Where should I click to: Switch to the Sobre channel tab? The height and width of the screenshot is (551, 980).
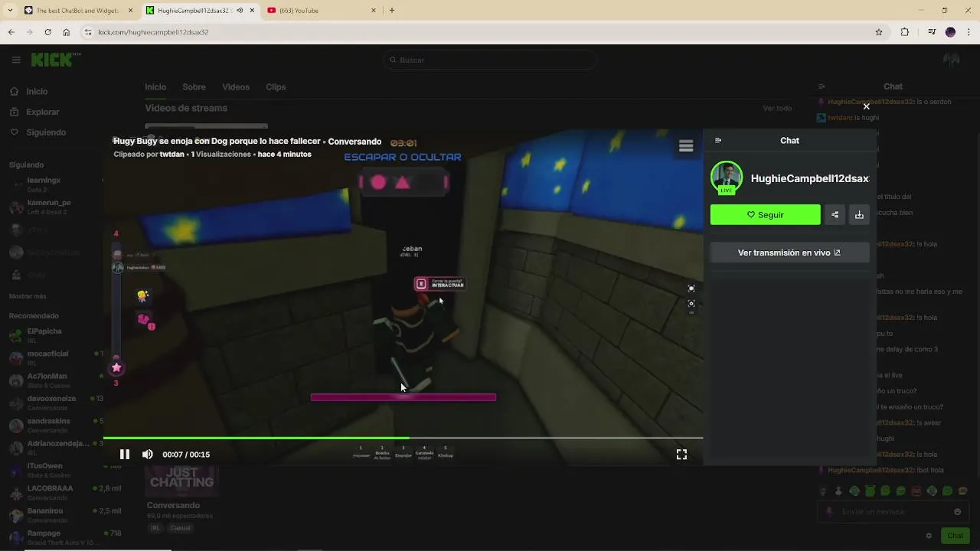click(x=194, y=87)
